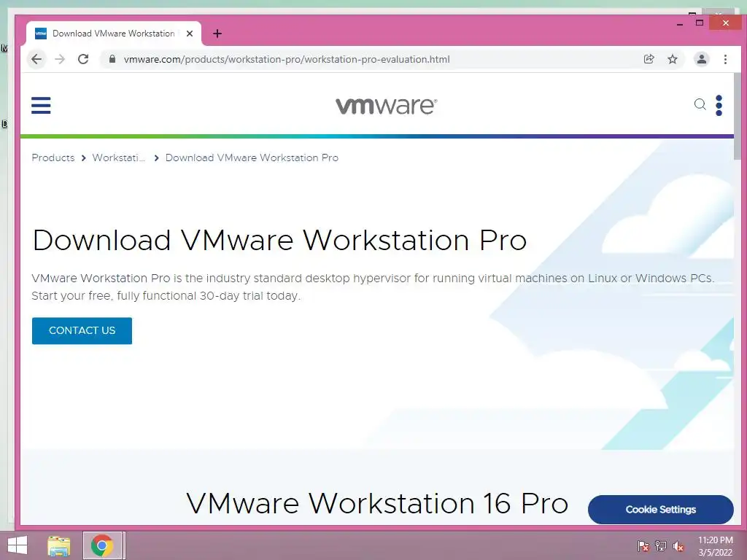Click the "Download VMware Workstation Pro" page heading
The width and height of the screenshot is (747, 560).
pos(279,239)
